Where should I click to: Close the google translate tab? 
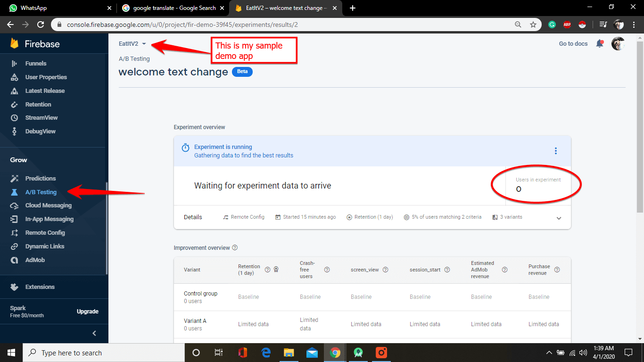pyautogui.click(x=222, y=8)
